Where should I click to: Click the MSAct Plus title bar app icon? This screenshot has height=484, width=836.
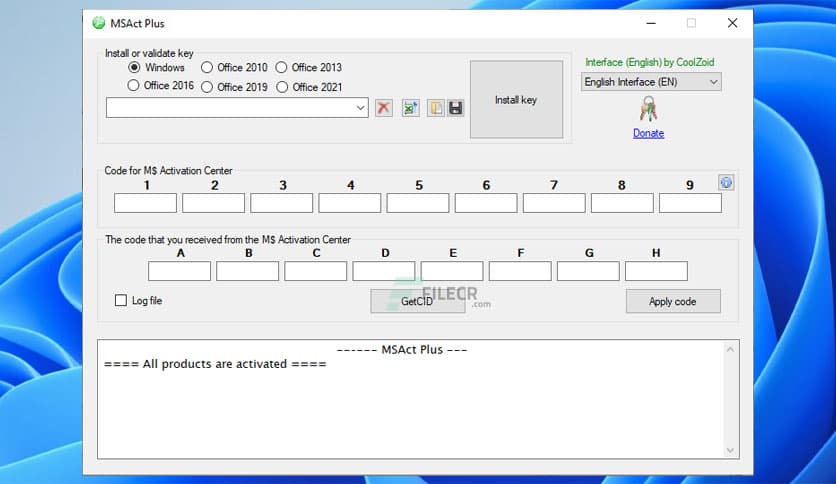tap(99, 23)
